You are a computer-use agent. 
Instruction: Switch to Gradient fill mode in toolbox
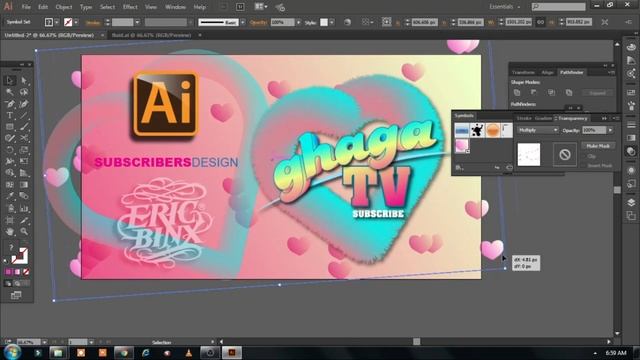pos(18,272)
